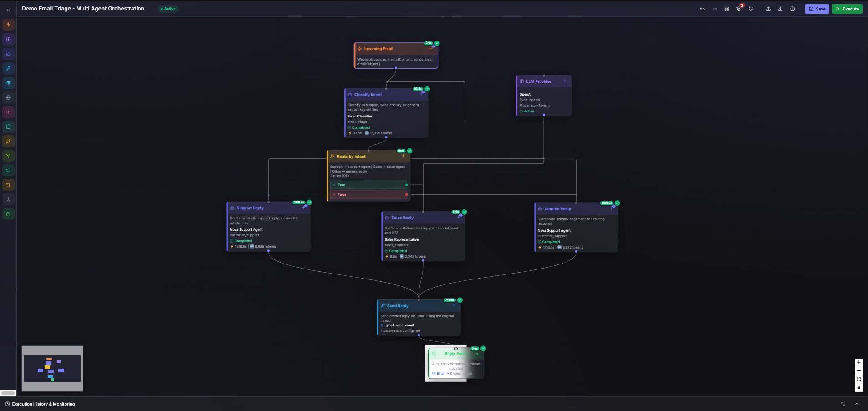Select the Support Reply node header

(269, 208)
